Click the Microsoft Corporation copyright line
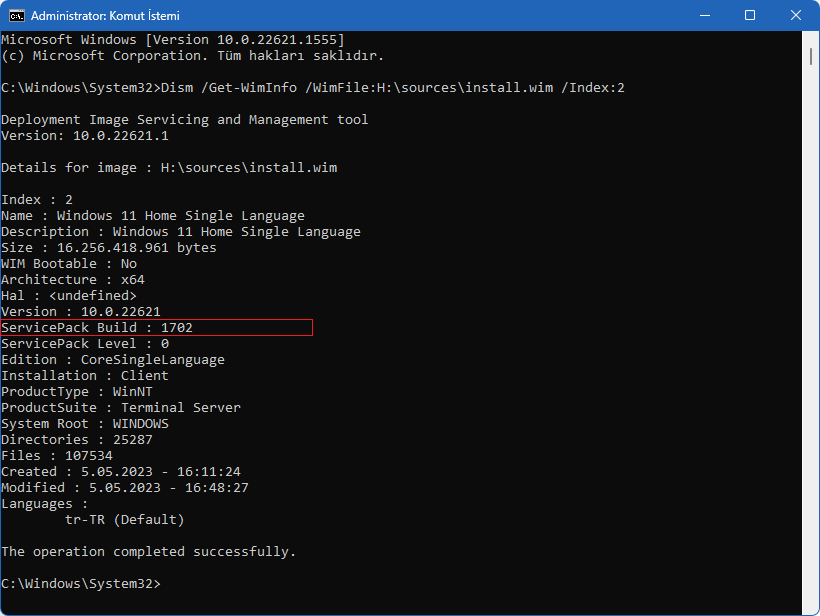The width and height of the screenshot is (820, 616). tap(193, 56)
